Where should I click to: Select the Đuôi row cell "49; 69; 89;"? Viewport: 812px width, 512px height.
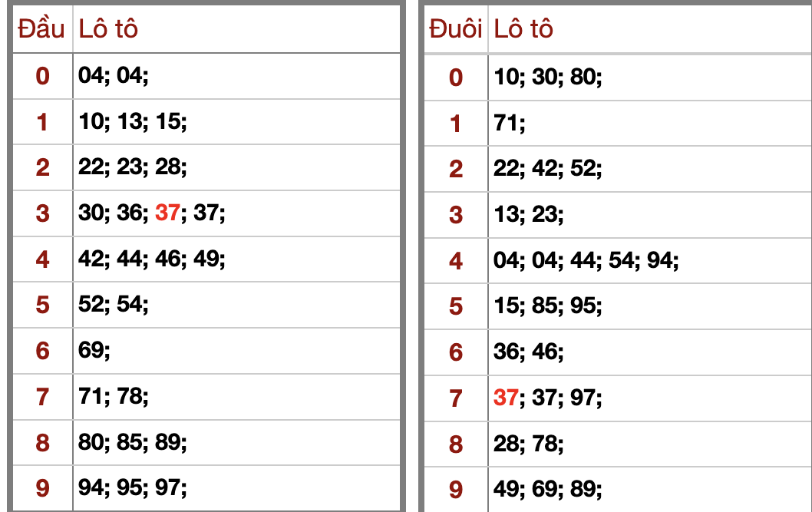pos(548,489)
